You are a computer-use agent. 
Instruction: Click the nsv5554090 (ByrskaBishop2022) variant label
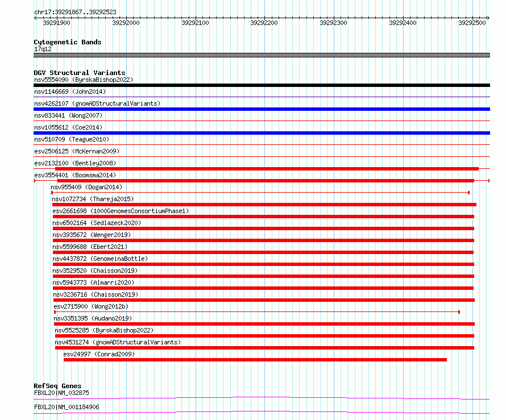(x=83, y=80)
